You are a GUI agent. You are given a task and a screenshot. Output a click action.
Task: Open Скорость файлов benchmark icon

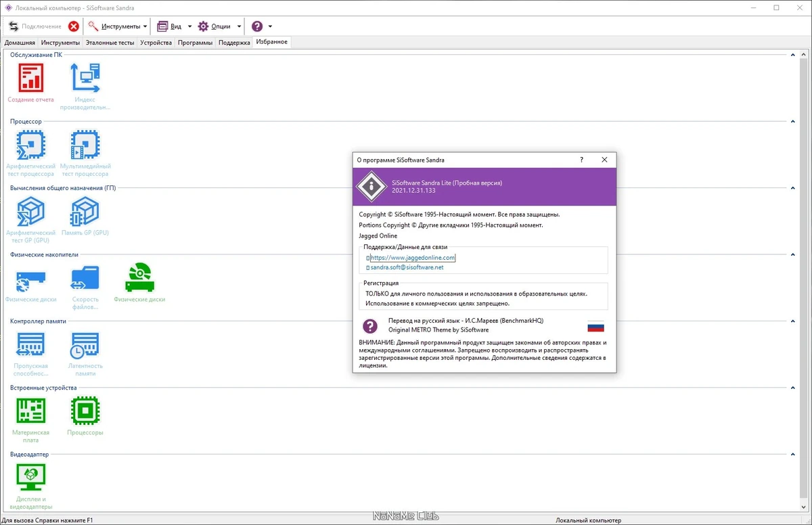point(85,278)
